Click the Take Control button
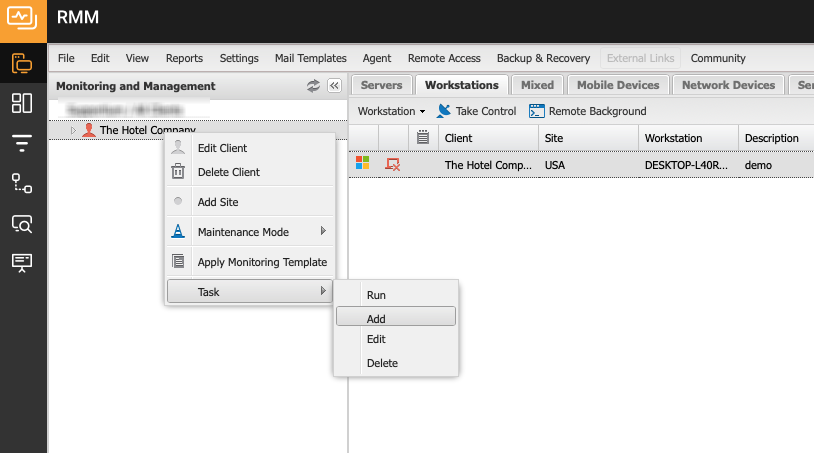 (x=477, y=111)
